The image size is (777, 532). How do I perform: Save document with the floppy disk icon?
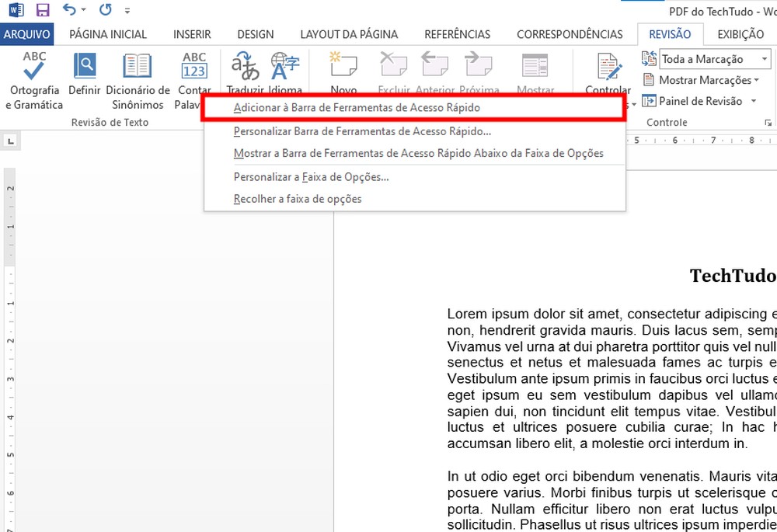coord(43,10)
